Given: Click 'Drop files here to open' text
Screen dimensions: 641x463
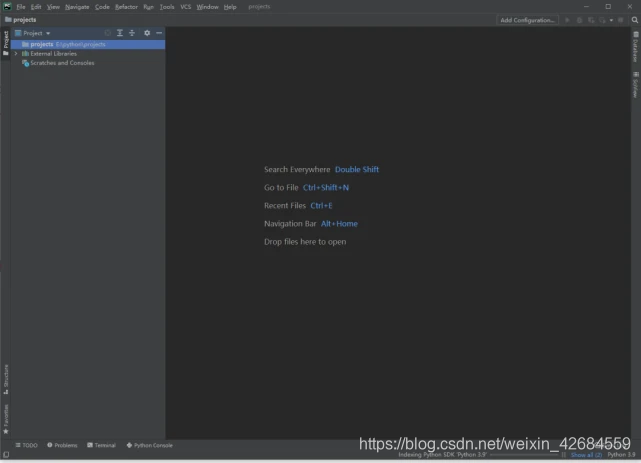Looking at the screenshot, I should (x=305, y=242).
